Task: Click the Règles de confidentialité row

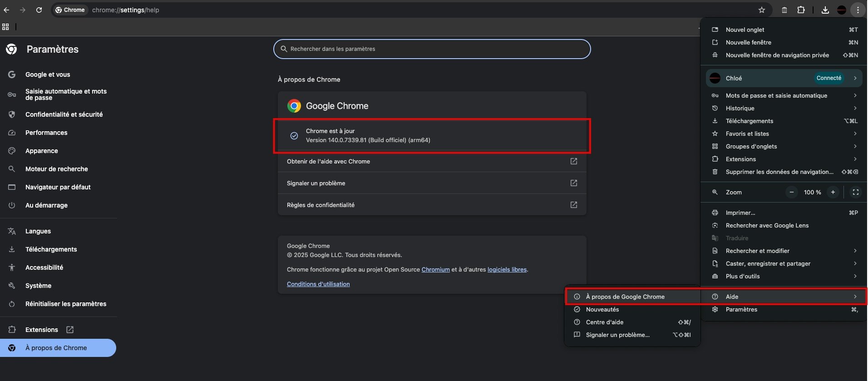Action: (432, 205)
